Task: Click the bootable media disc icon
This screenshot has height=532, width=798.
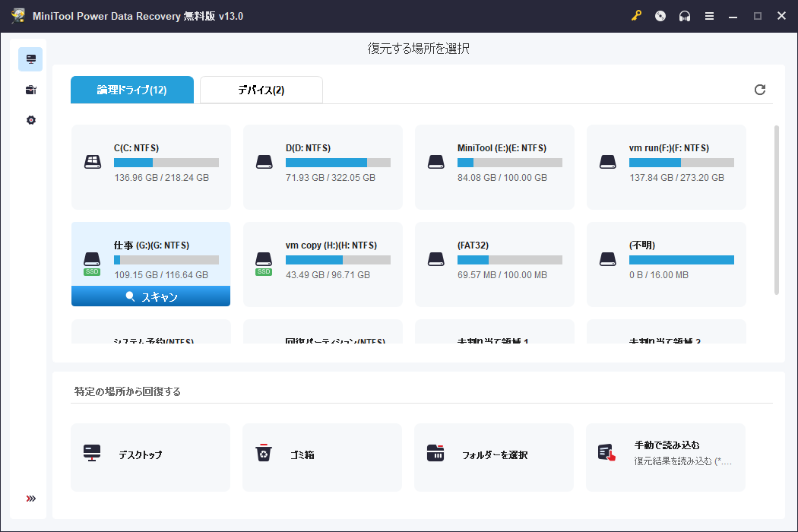Action: [x=660, y=16]
